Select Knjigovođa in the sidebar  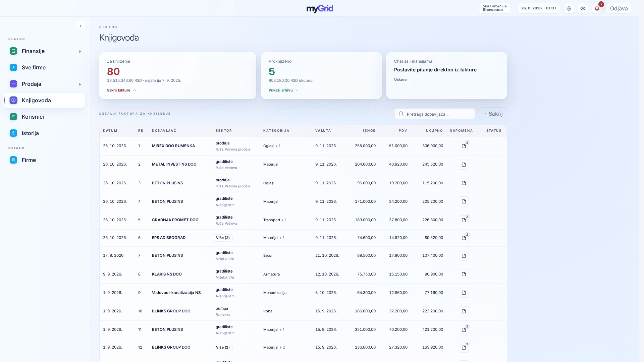pos(44,100)
